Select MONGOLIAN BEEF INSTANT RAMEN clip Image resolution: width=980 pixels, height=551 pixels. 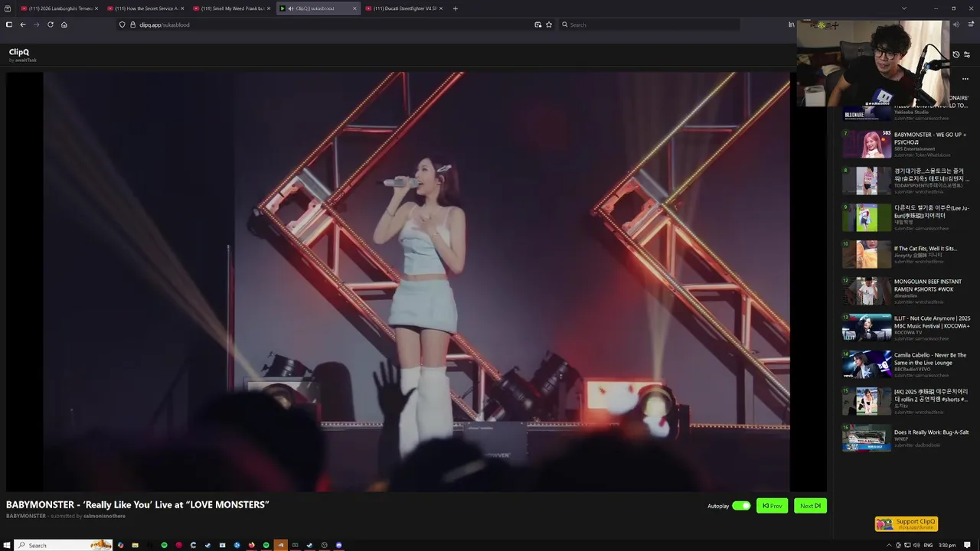click(x=906, y=291)
